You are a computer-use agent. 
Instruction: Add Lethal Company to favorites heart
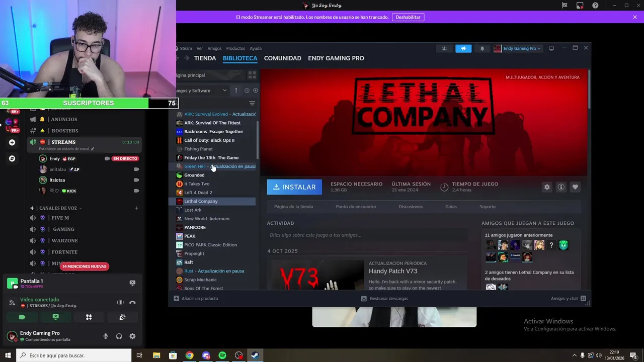coord(575,187)
